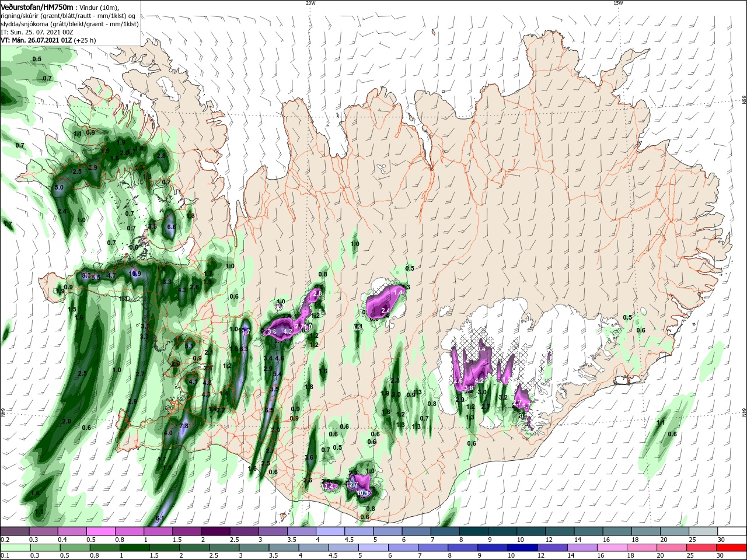Click the lower-legend swatch between 25 and 30

[701, 548]
